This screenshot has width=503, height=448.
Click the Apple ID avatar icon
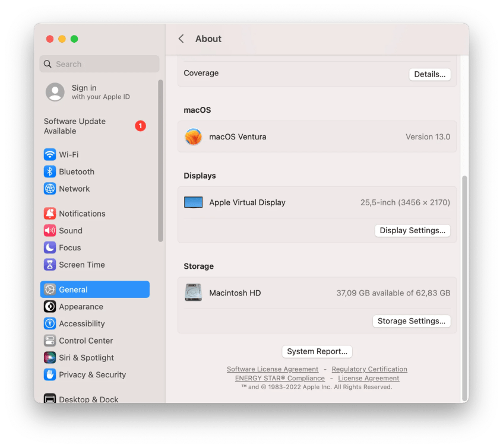click(55, 92)
